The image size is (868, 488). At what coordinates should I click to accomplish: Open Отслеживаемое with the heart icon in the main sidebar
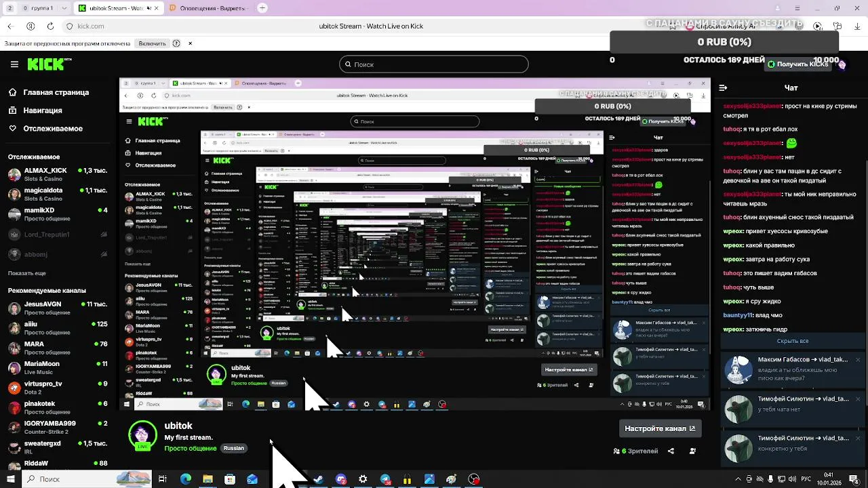click(45, 129)
